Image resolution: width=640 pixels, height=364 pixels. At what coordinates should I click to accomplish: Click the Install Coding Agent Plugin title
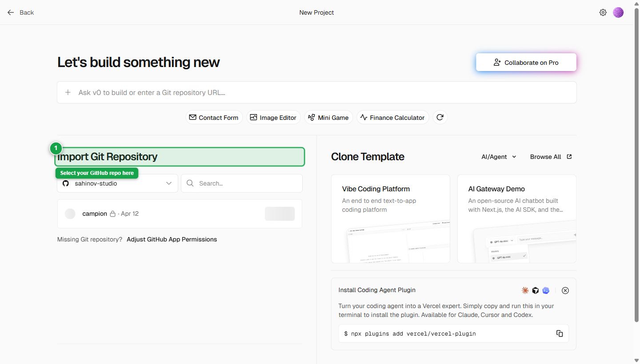tap(377, 290)
